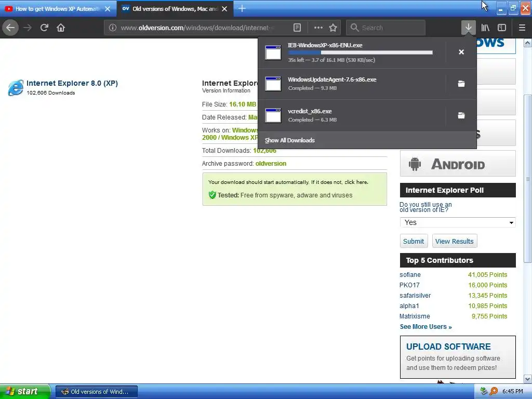This screenshot has width=532, height=399.
Task: Click the scrollbar down arrow
Action: [527, 379]
